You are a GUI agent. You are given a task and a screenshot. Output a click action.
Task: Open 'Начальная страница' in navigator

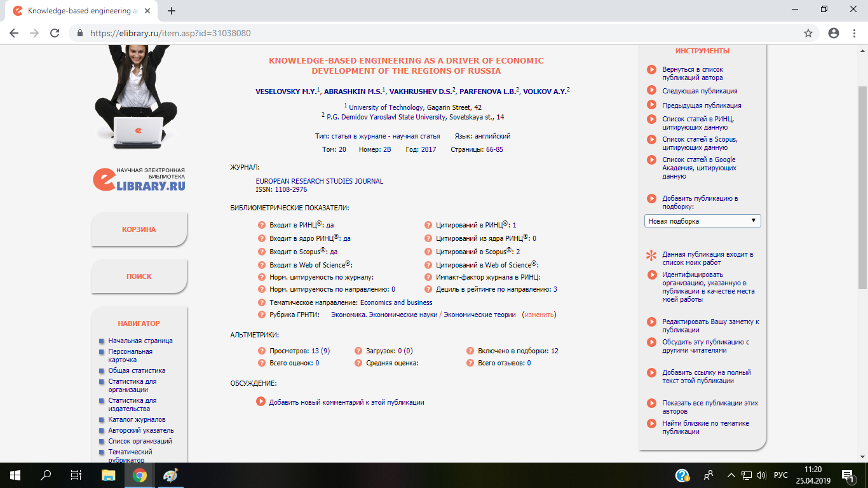coord(140,341)
